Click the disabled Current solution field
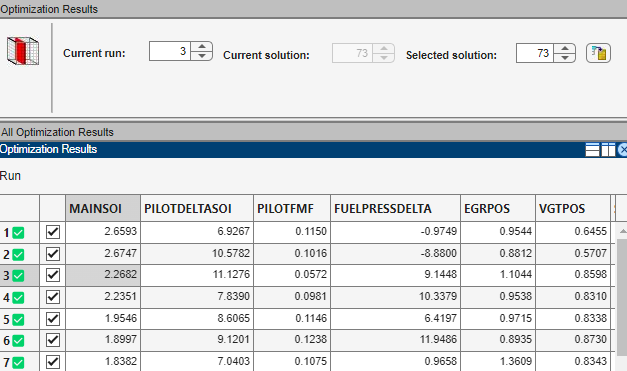The image size is (627, 371). pyautogui.click(x=352, y=53)
